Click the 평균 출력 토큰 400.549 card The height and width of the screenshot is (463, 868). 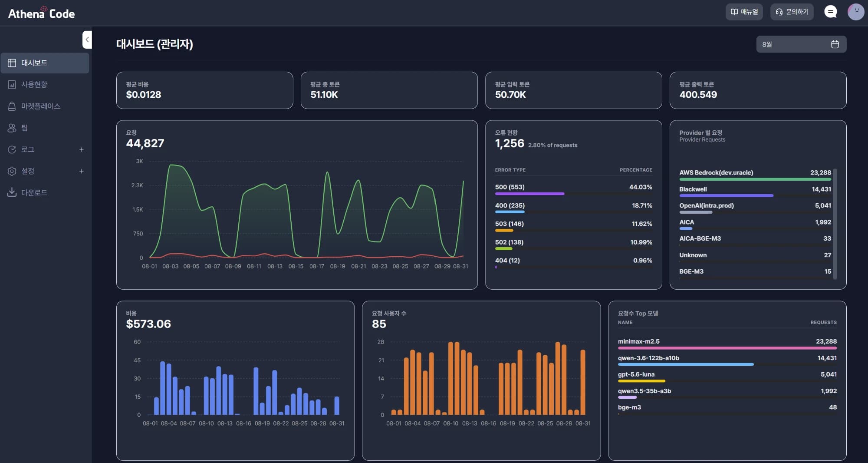(758, 90)
